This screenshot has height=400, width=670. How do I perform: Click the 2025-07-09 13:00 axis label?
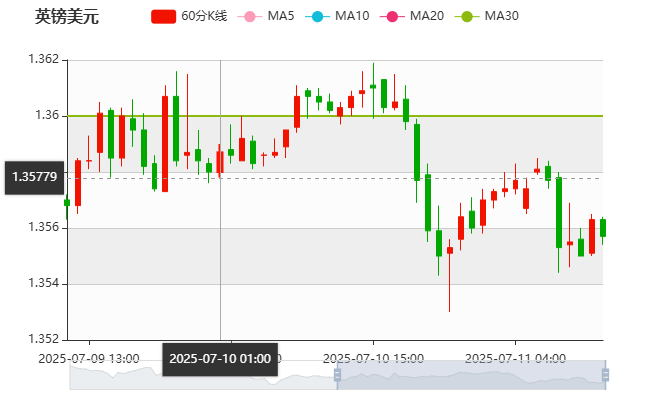pyautogui.click(x=89, y=359)
